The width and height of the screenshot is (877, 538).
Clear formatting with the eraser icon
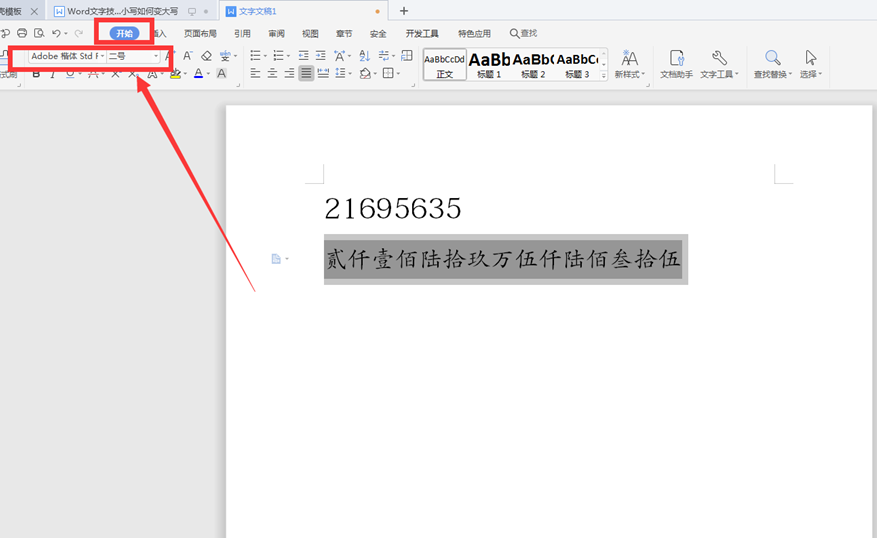[206, 56]
